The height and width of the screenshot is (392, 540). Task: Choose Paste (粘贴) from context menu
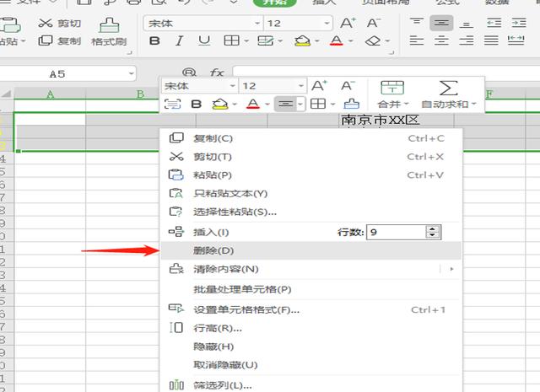311,175
